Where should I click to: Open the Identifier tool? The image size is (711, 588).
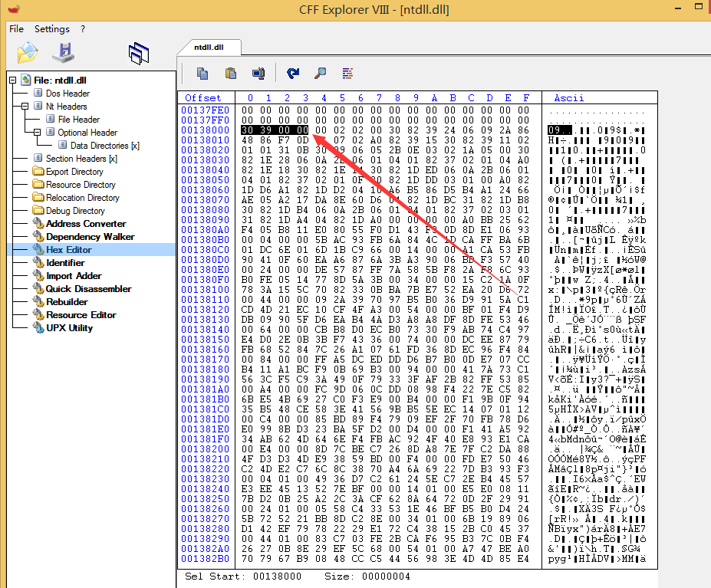pos(65,263)
